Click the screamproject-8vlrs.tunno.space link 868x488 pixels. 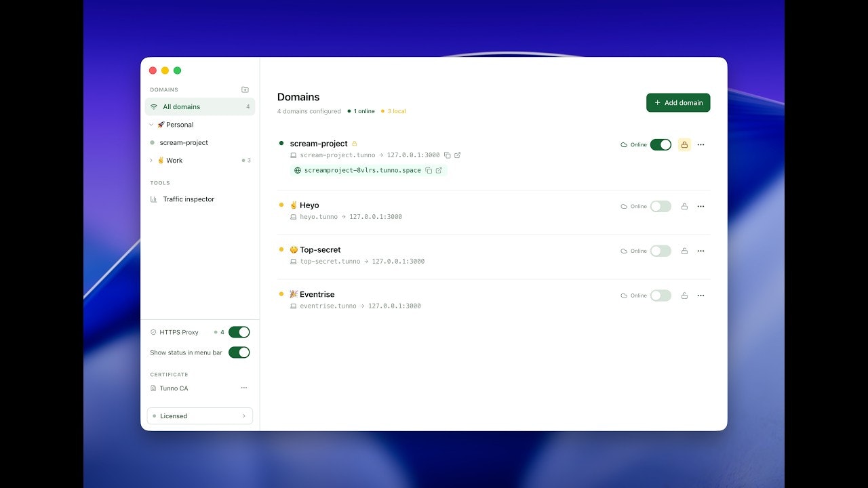(x=362, y=170)
